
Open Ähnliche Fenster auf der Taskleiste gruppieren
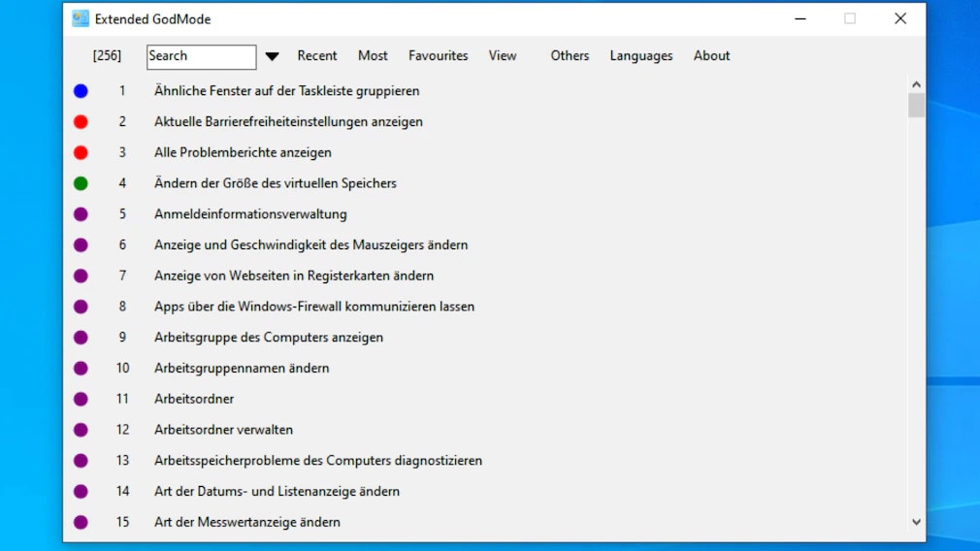(x=287, y=90)
